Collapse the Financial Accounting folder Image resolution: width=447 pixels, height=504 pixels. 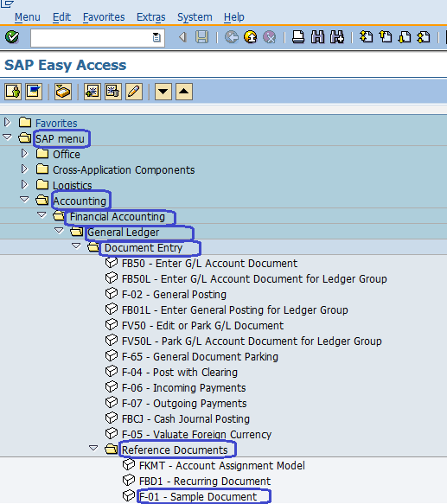[x=42, y=214]
